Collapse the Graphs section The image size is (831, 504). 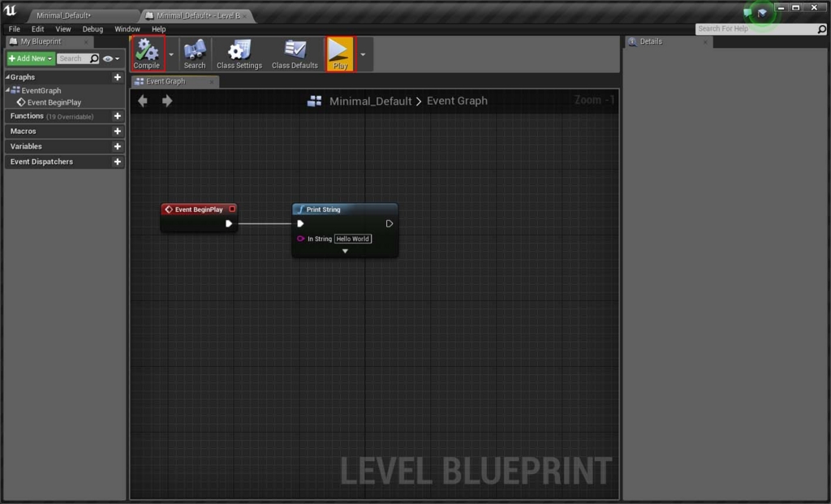7,77
